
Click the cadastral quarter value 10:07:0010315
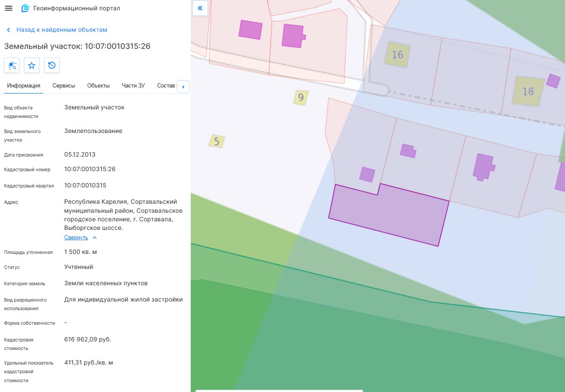click(x=85, y=186)
